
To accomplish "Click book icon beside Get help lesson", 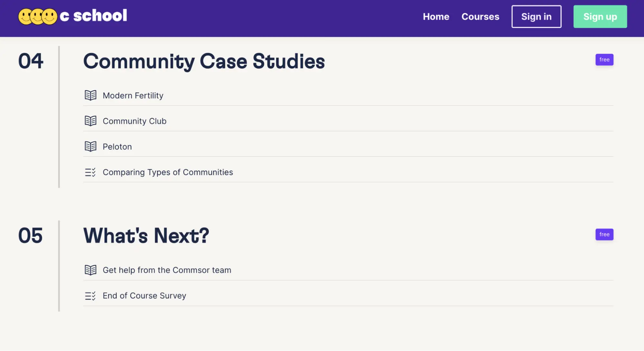I will click(91, 270).
